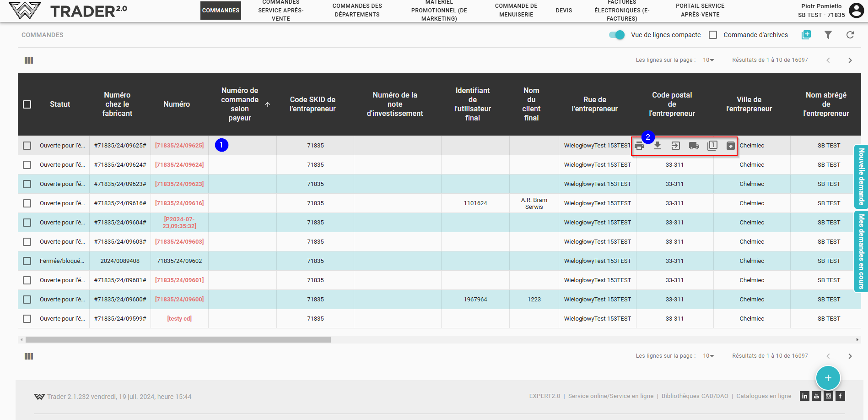
Task: Open column chooser icon above table
Action: 29,60
